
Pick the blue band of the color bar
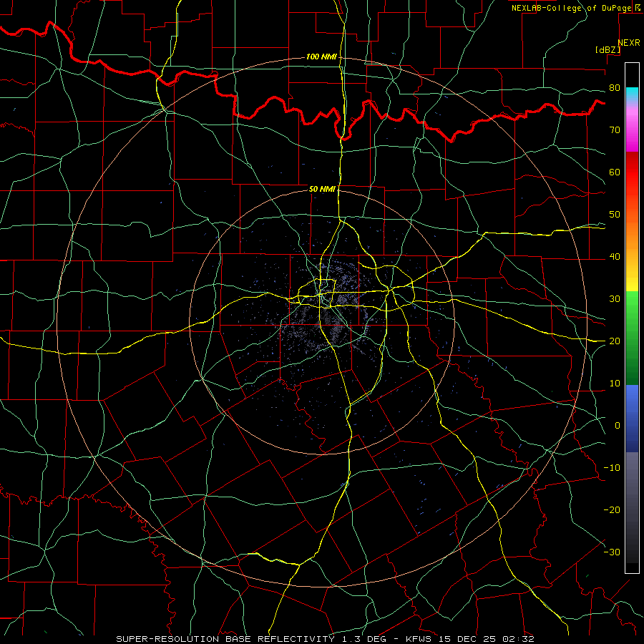(632, 418)
